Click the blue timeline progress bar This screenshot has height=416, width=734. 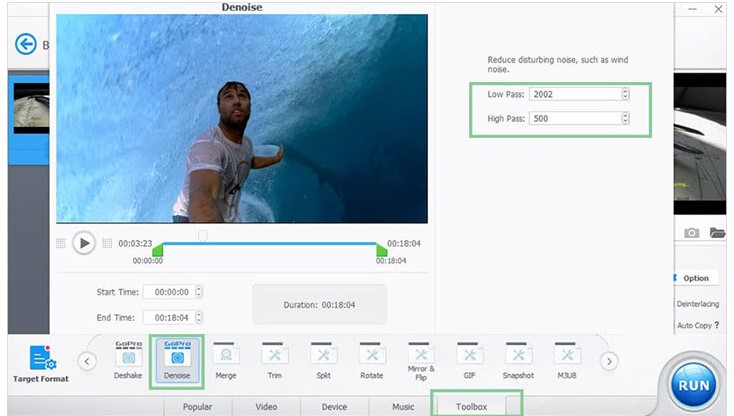click(270, 243)
